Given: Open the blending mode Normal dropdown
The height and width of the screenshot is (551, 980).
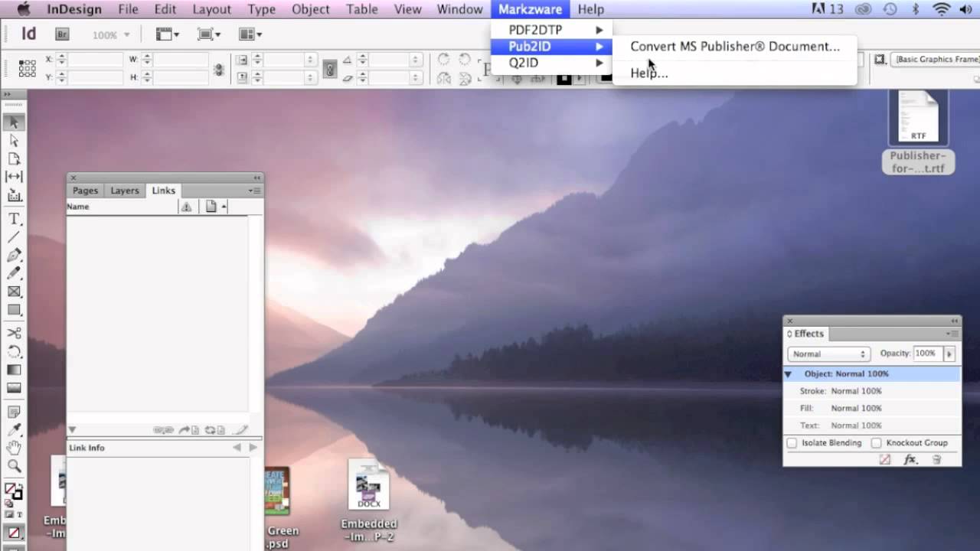Looking at the screenshot, I should pos(828,354).
